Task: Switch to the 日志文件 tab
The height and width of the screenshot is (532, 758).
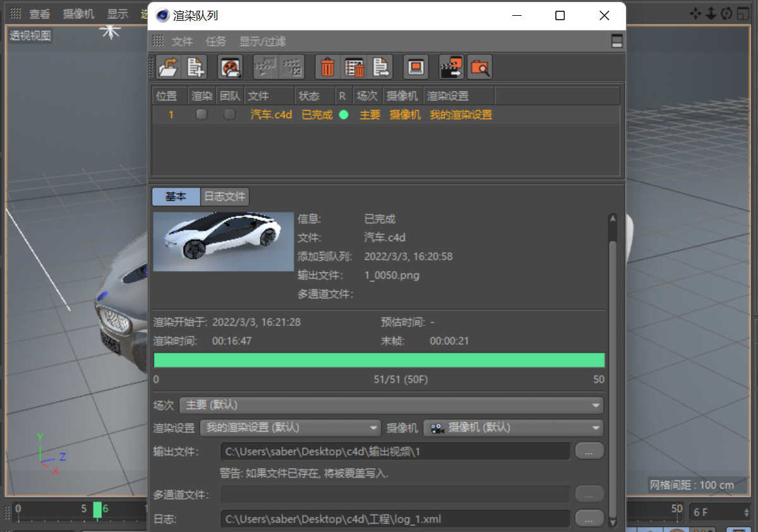Action: 224,196
